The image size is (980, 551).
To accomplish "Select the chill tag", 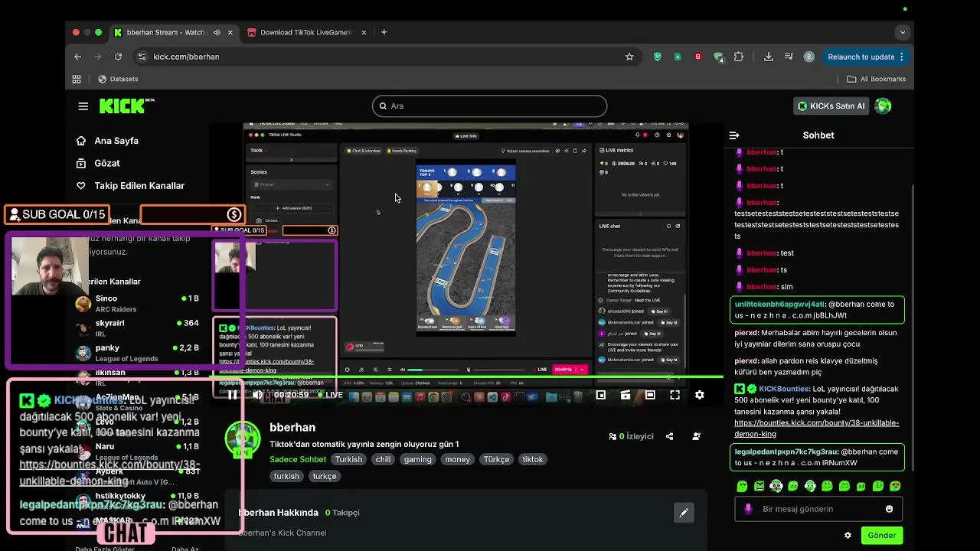I will 383,460.
